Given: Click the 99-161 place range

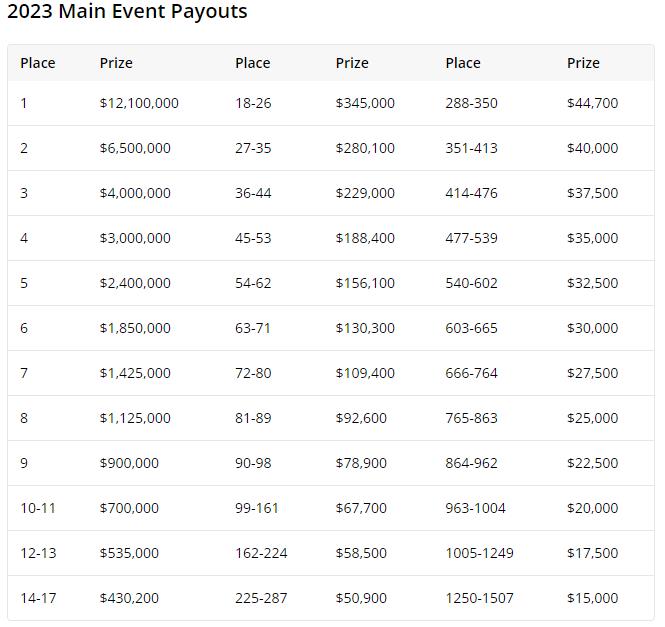Looking at the screenshot, I should (x=257, y=508).
